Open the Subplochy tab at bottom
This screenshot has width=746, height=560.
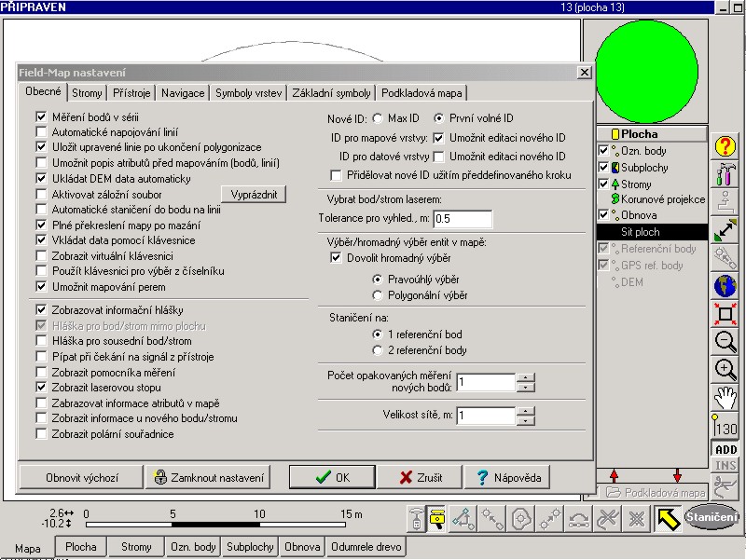click(250, 547)
